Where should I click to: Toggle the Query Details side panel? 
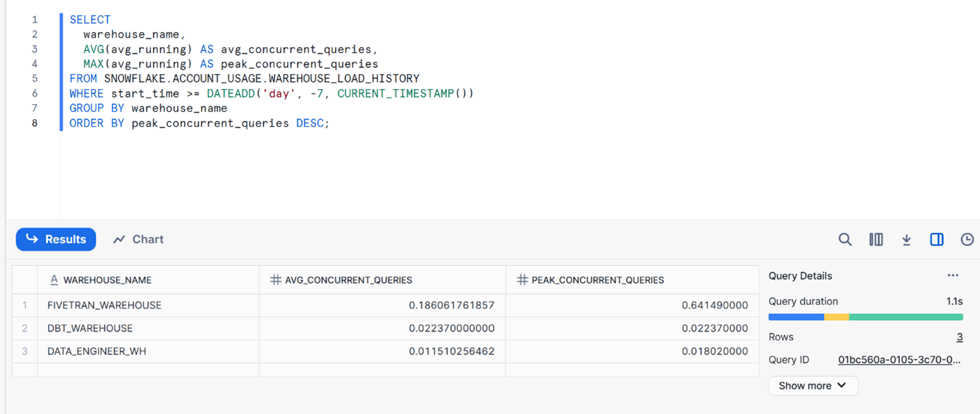[937, 239]
